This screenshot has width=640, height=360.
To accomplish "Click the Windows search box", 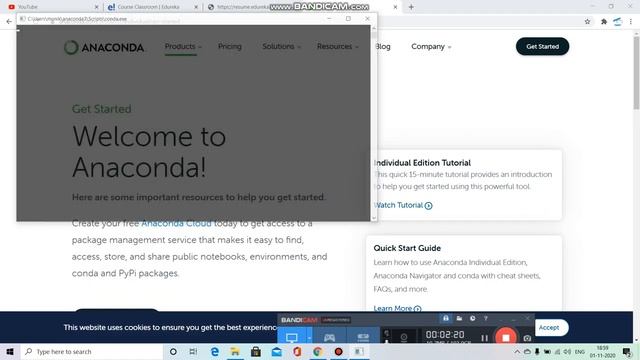I will [x=91, y=351].
